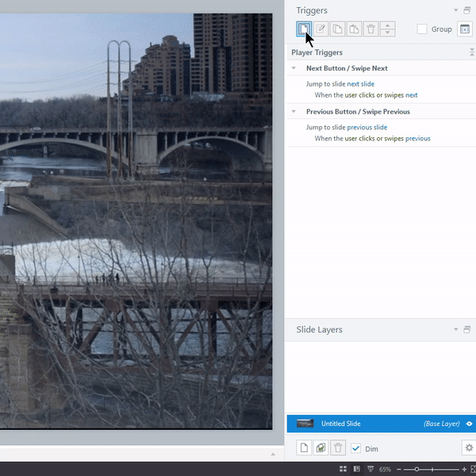
Task: Click the Player Triggers header
Action: 317,52
